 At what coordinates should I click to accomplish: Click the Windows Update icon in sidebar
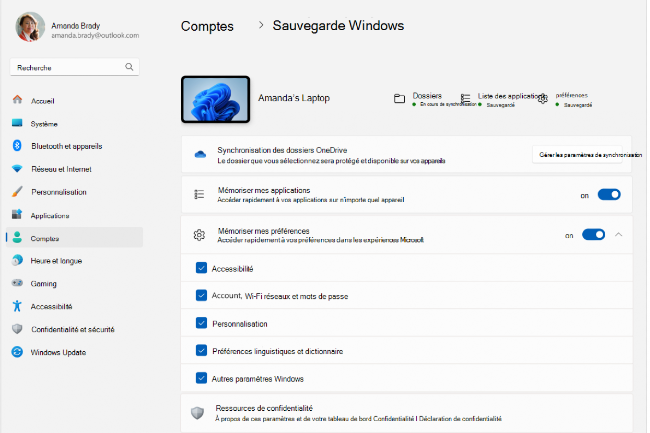16,352
